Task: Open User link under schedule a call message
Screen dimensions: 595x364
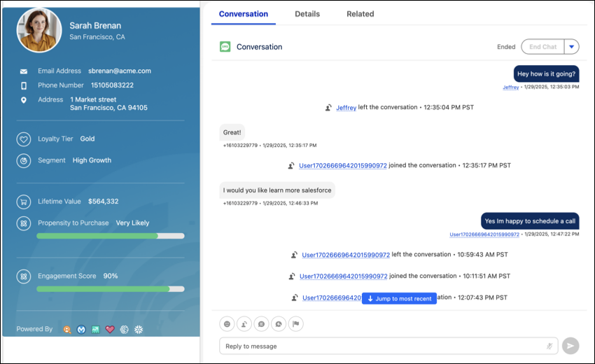Action: point(484,234)
